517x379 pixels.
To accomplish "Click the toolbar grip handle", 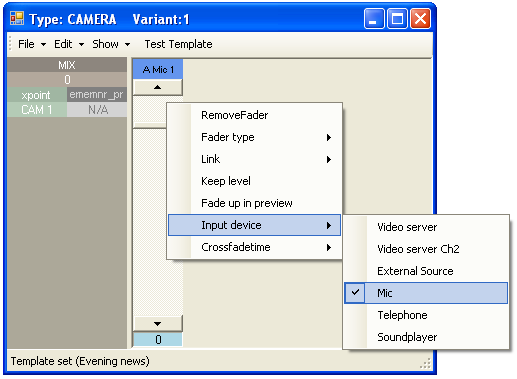I will [x=10, y=44].
